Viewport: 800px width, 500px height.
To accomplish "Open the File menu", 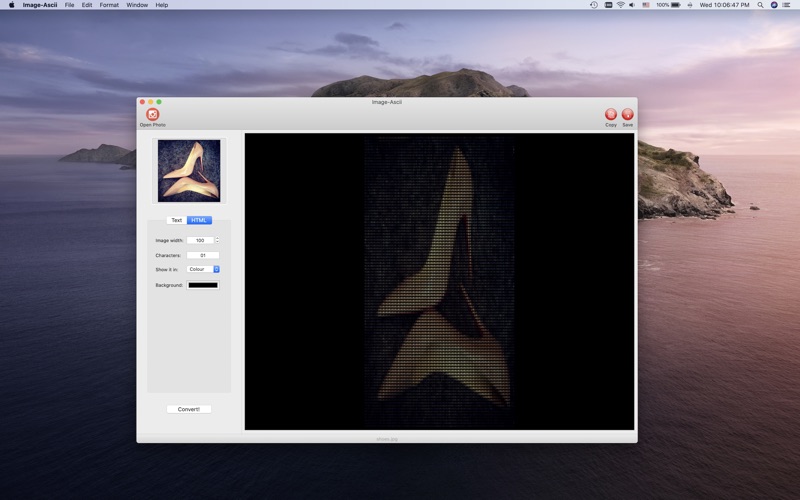I will pos(69,5).
